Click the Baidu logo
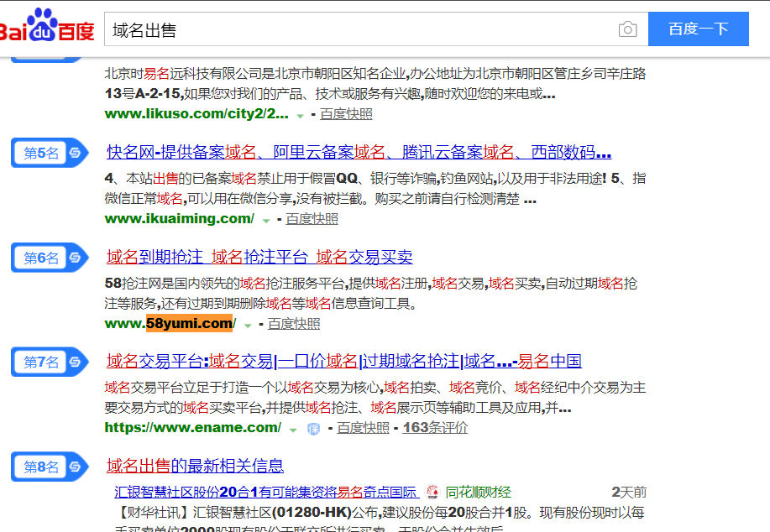 tap(47, 25)
